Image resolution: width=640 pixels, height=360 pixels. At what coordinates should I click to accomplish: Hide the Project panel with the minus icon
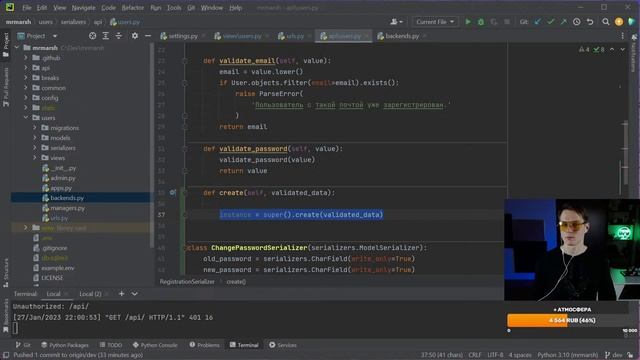click(148, 36)
